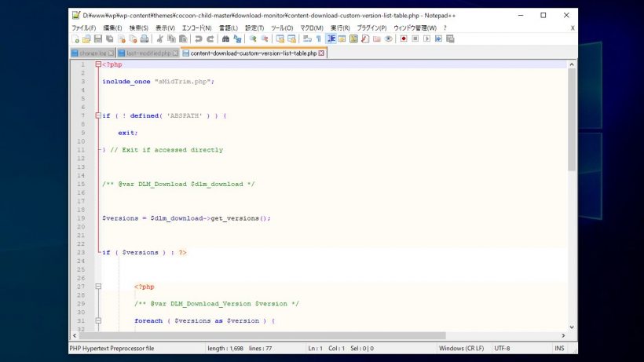The image size is (644, 362).
Task: Open the ファイル(F) menu
Action: 84,28
